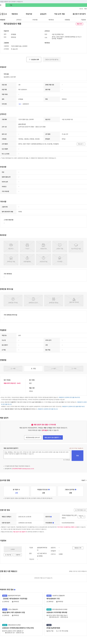The height and width of the screenshot is (644, 87).
Task: Click 개인정보보호법 상세 보기 button
Action: point(33,437)
